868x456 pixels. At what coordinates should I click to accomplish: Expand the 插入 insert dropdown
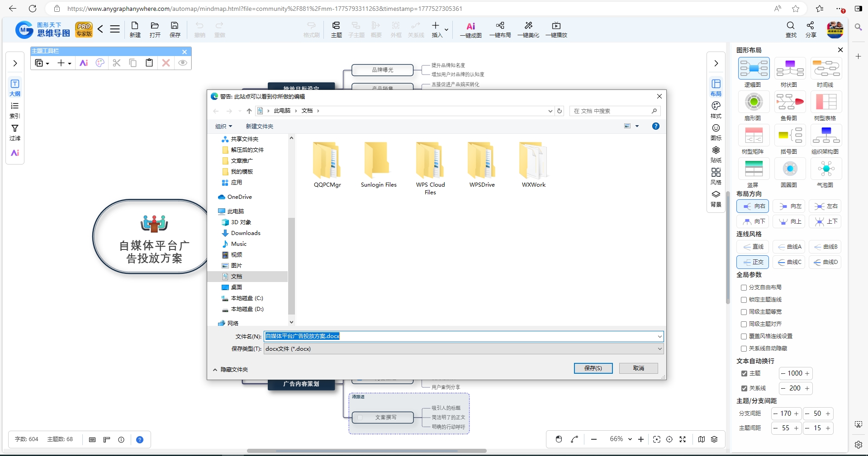(x=446, y=30)
